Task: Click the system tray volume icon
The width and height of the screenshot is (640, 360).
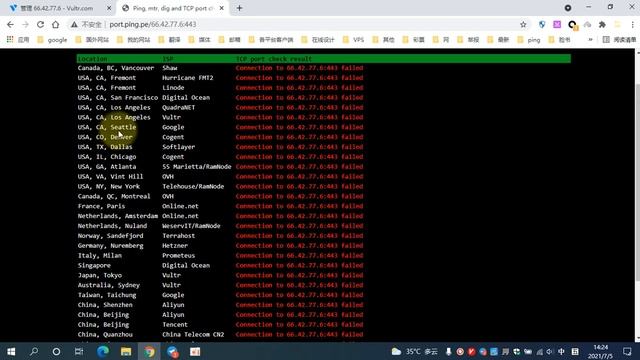Action: click(x=549, y=351)
